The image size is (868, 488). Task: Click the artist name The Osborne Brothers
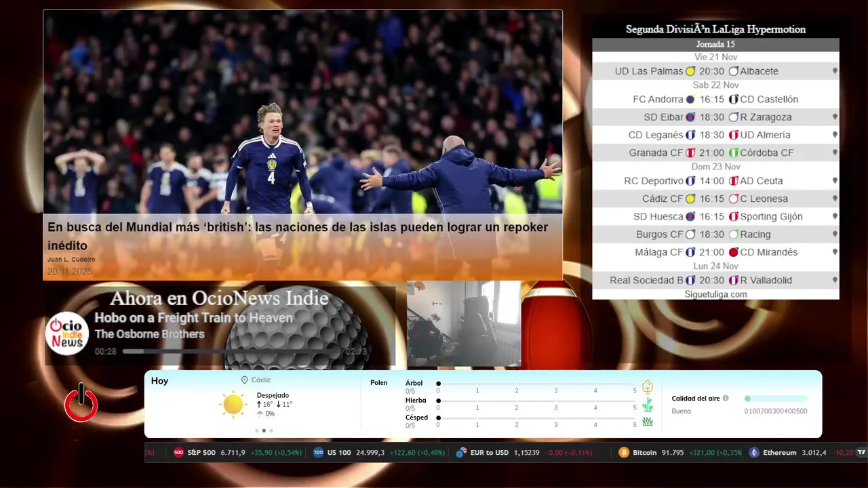[x=149, y=334]
